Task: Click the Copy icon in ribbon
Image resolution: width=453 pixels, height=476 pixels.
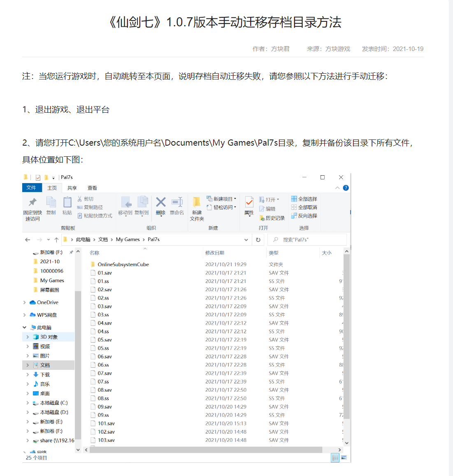Action: (51, 202)
